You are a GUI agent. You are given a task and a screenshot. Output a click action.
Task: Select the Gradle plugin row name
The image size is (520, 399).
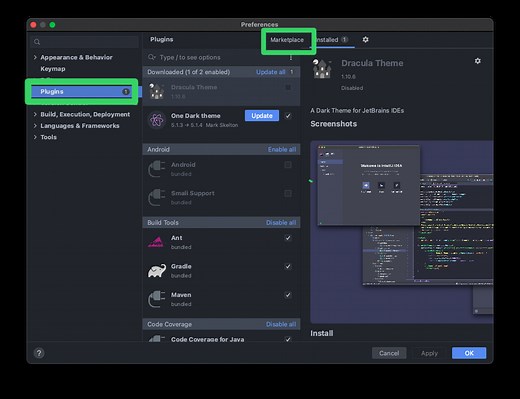pos(181,266)
